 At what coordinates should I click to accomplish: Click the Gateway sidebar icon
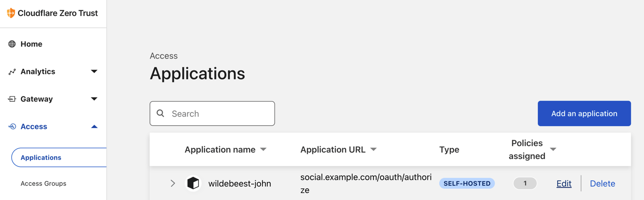(x=12, y=99)
